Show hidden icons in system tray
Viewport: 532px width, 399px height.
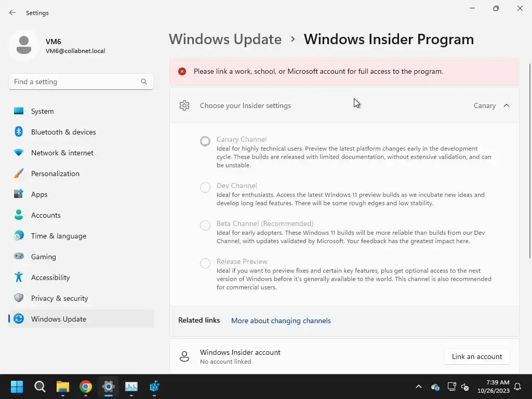click(x=419, y=387)
